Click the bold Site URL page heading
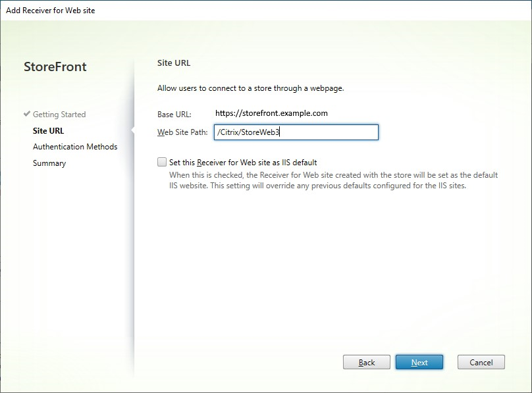 (x=174, y=63)
